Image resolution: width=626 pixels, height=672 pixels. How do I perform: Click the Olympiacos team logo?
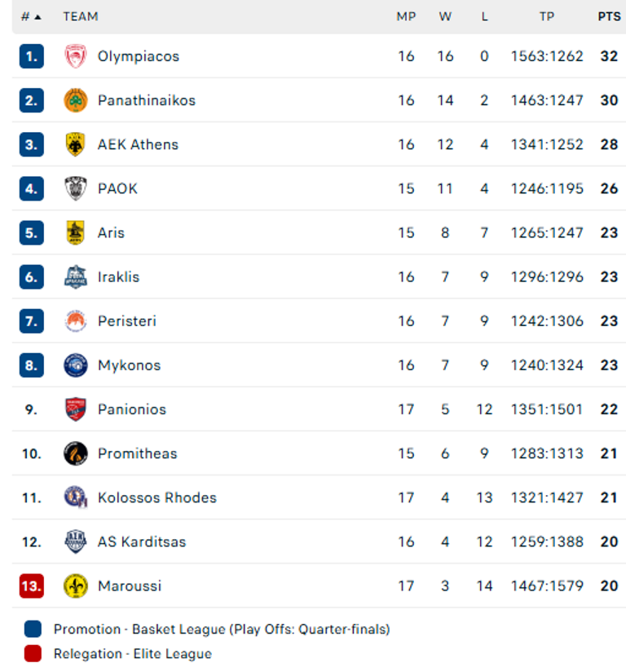(75, 56)
